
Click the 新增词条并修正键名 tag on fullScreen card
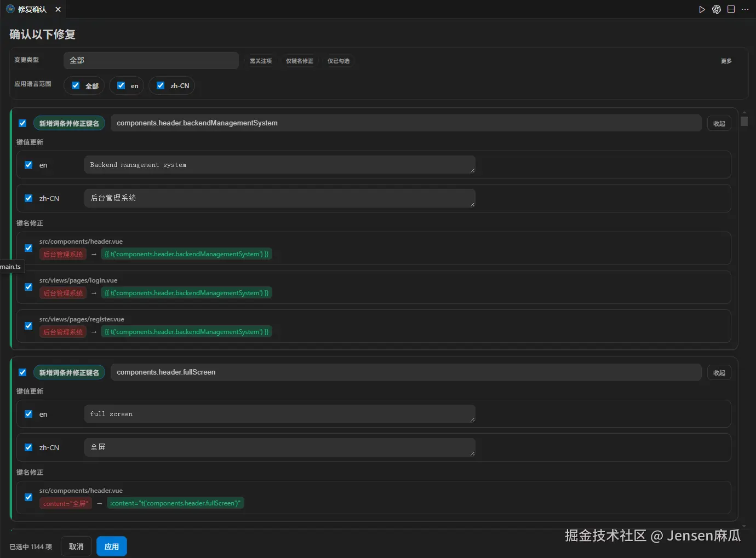[69, 372]
